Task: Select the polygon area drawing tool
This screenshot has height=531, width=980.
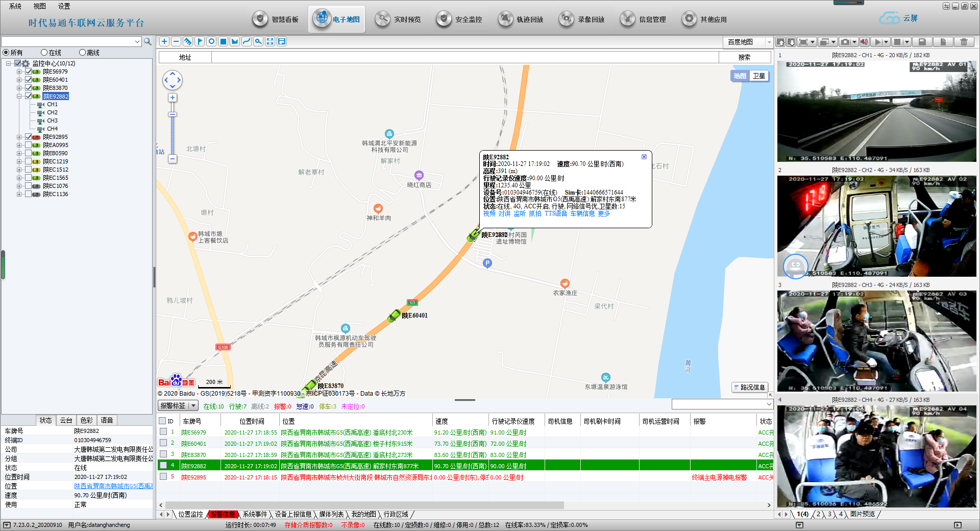Action: click(235, 42)
